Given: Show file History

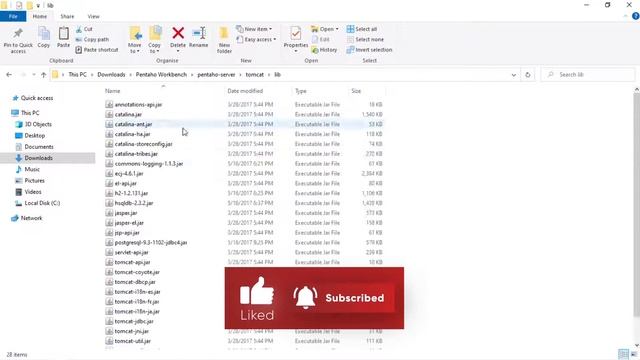Looking at the screenshot, I should click(324, 50).
